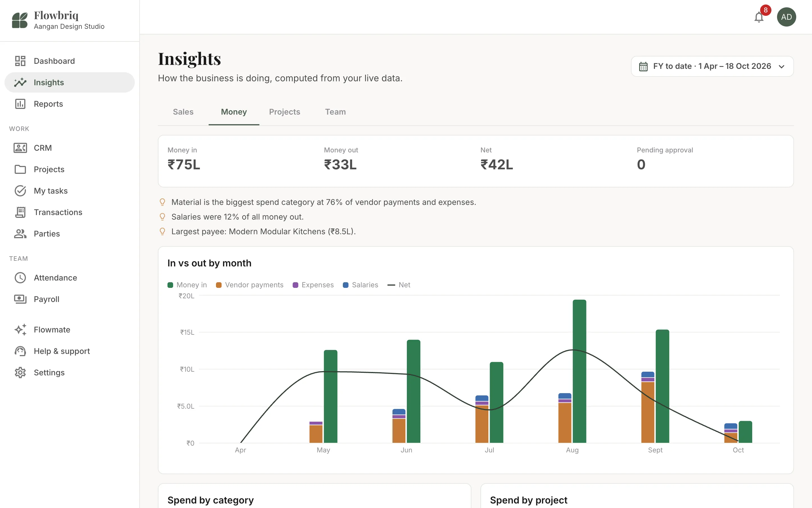
Task: Click the Help & support headset icon
Action: [20, 351]
